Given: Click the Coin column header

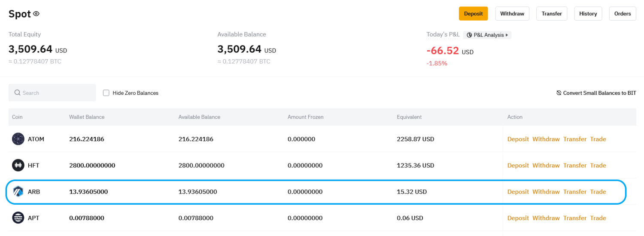Looking at the screenshot, I should [x=17, y=117].
